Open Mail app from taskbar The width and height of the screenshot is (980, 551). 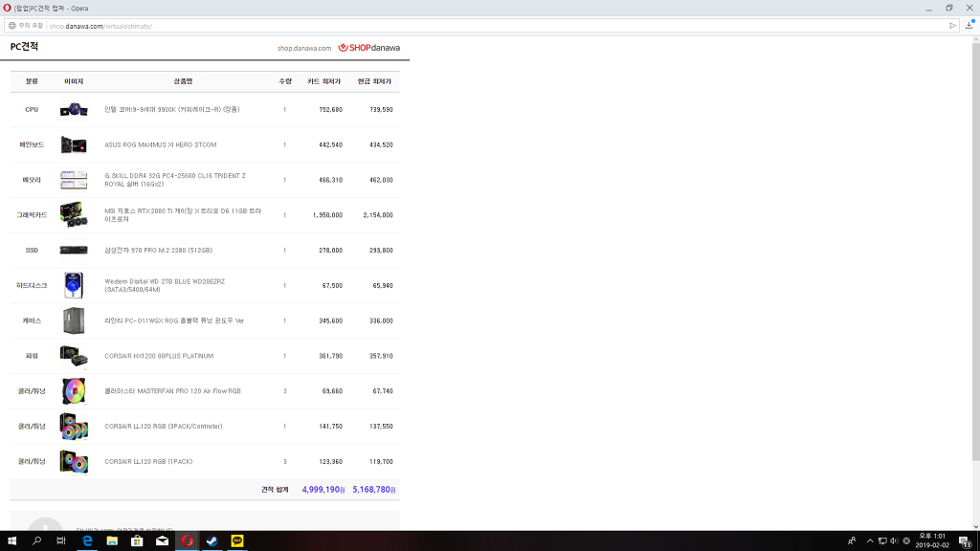tap(162, 541)
